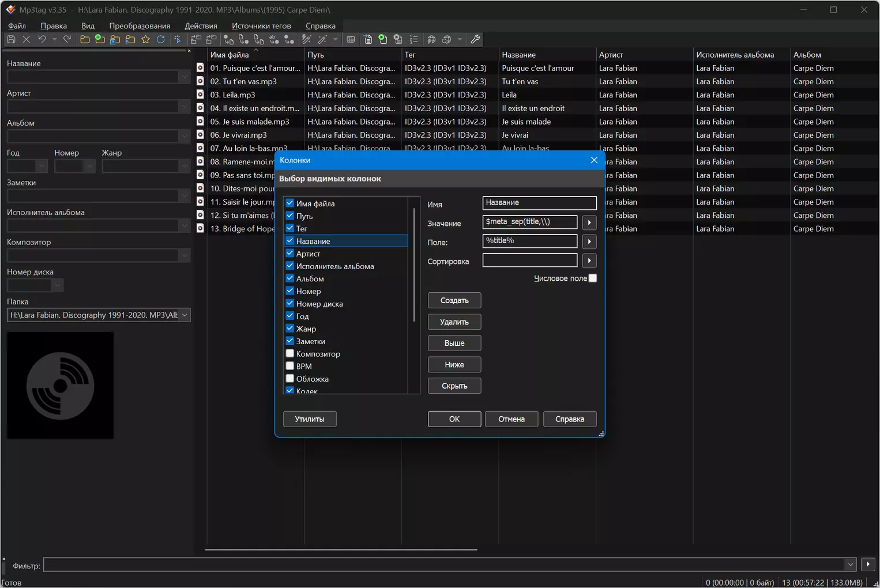This screenshot has height=588, width=880.
Task: Click the filter arrow button at bottom right
Action: tap(868, 564)
